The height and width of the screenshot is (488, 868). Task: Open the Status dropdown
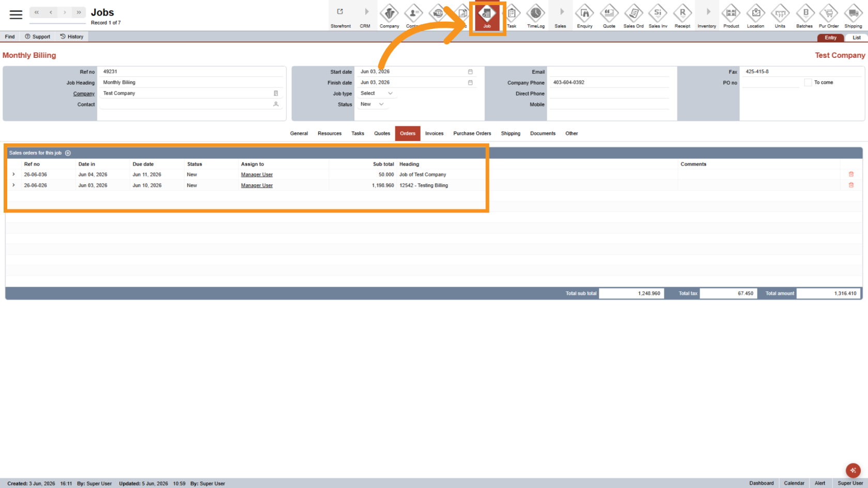[372, 104]
